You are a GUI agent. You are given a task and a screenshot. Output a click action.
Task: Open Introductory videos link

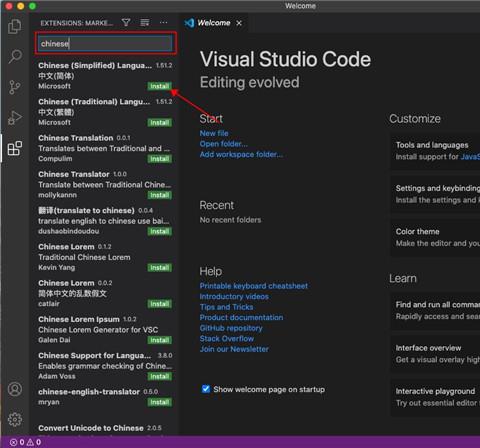(234, 297)
